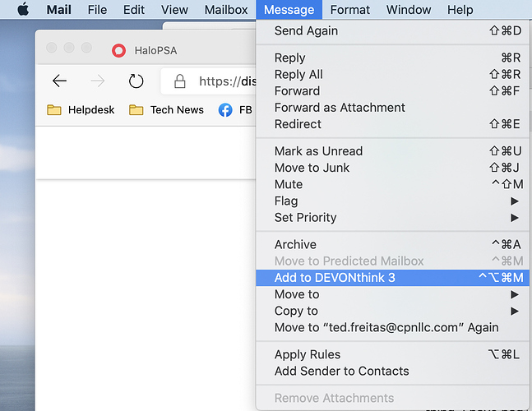The image size is (532, 411).
Task: Click the HaloPSA browser tab title
Action: (155, 51)
